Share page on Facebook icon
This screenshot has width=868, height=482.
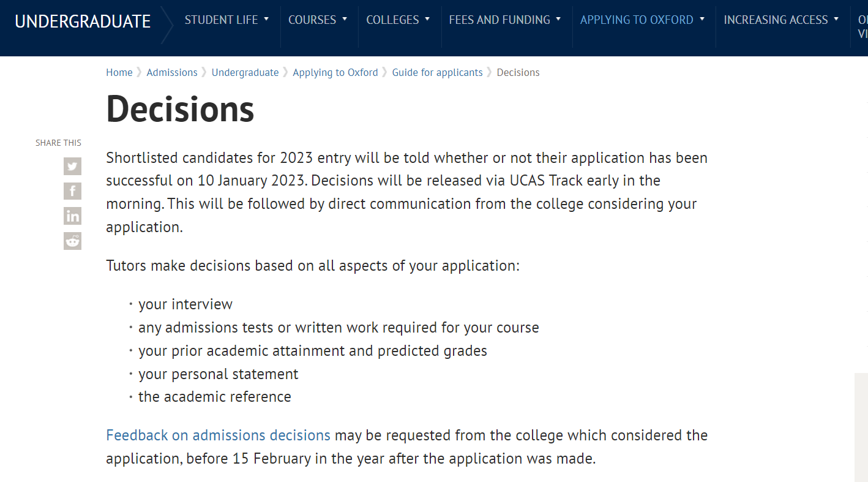(72, 191)
